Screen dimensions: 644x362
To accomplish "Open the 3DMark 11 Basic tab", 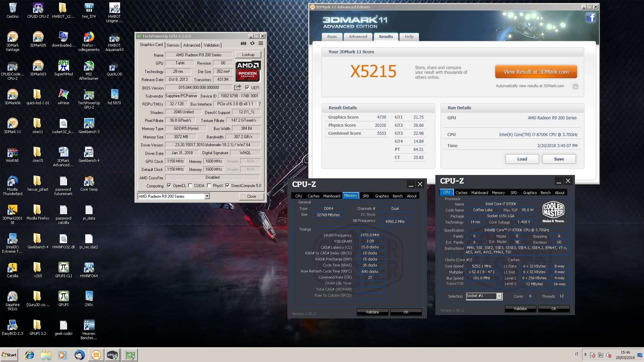I will coord(332,37).
